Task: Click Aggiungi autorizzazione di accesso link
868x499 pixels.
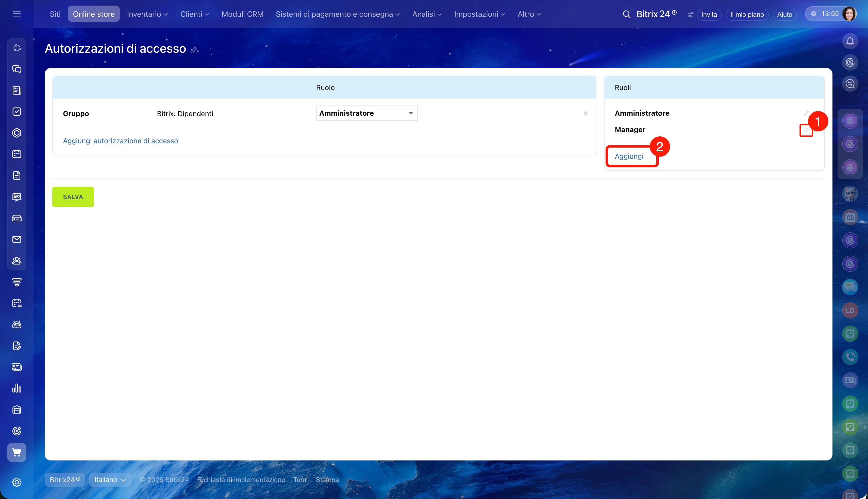Action: pyautogui.click(x=120, y=141)
